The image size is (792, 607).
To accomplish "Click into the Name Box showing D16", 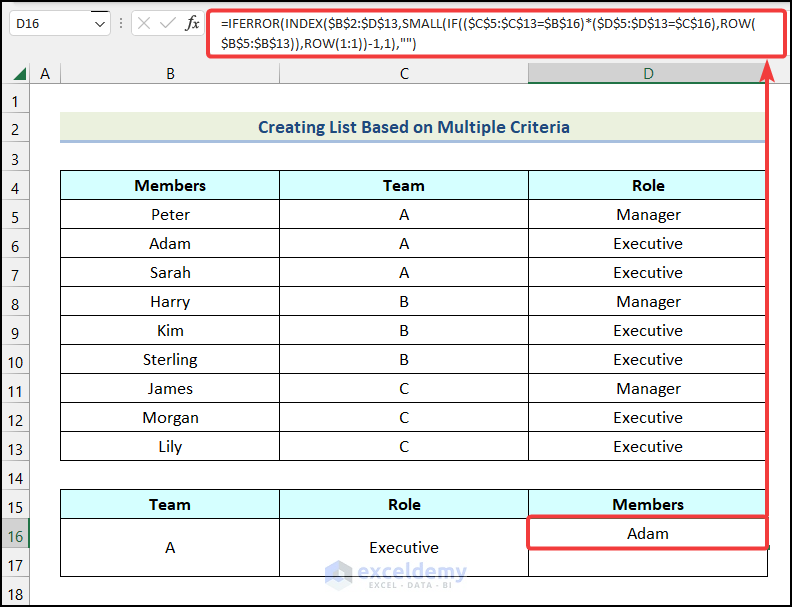I will [50, 24].
